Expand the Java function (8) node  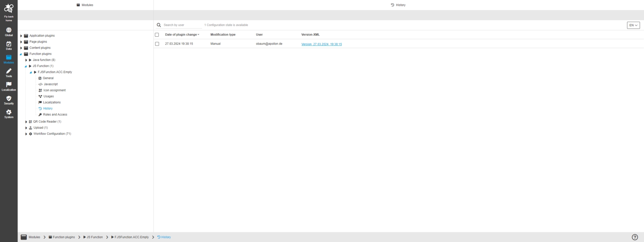tap(26, 60)
